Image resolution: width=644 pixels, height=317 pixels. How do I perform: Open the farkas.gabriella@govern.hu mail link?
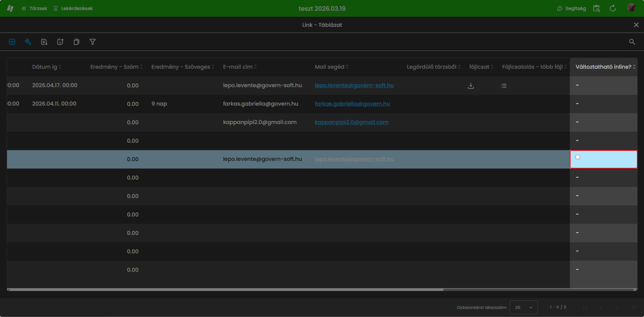pos(352,104)
